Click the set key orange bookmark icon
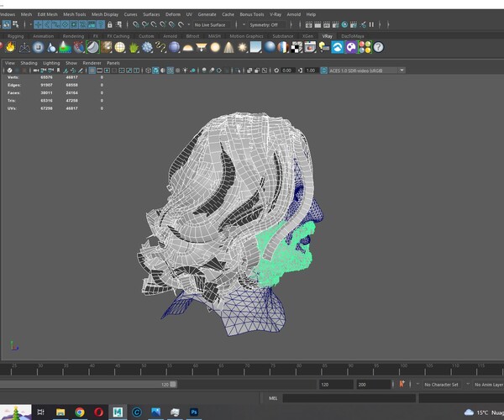Screen dimensions: 504x420 coord(402,384)
